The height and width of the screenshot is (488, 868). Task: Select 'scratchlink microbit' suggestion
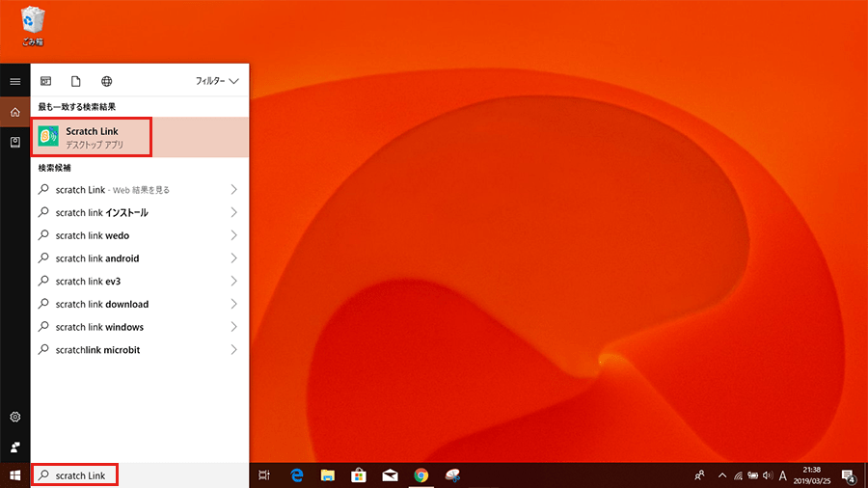coord(140,350)
